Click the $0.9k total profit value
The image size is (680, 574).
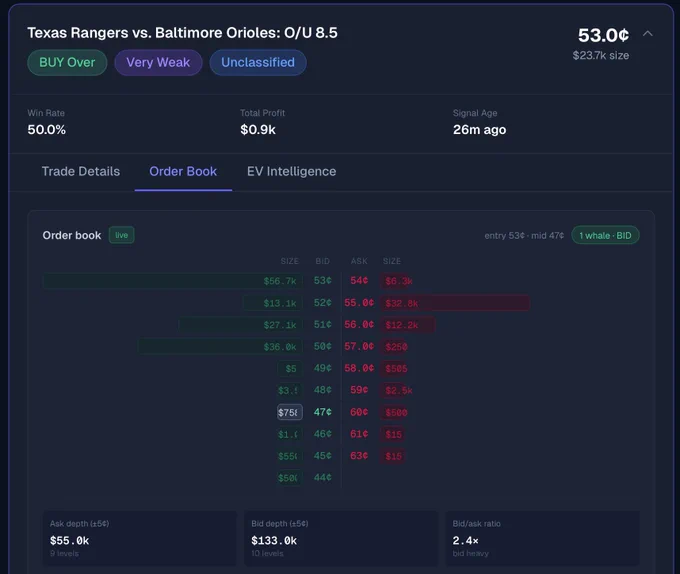click(x=258, y=130)
